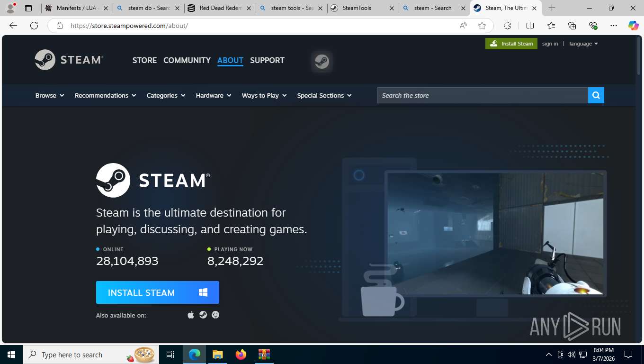
Task: Open File Explorer from taskbar
Action: [217, 355]
